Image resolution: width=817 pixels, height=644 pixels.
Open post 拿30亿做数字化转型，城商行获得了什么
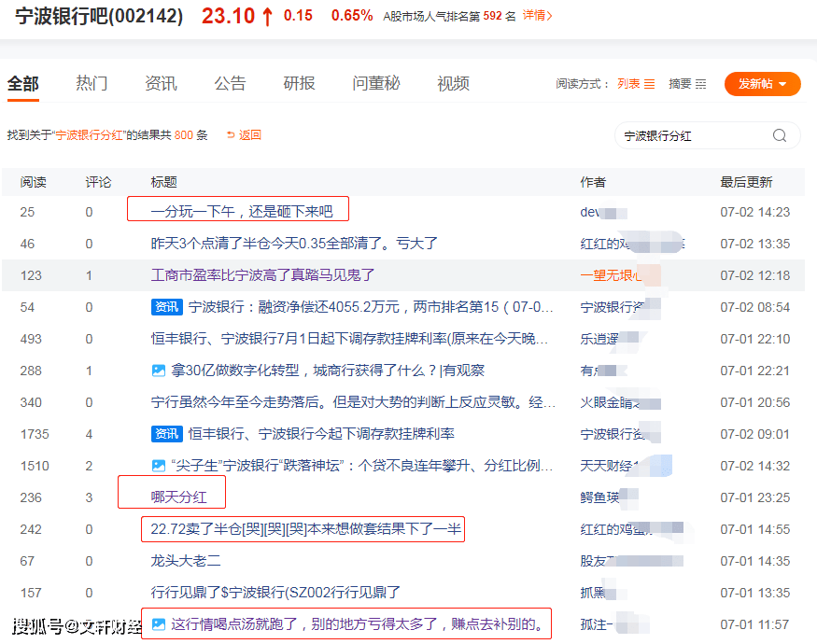pos(328,371)
